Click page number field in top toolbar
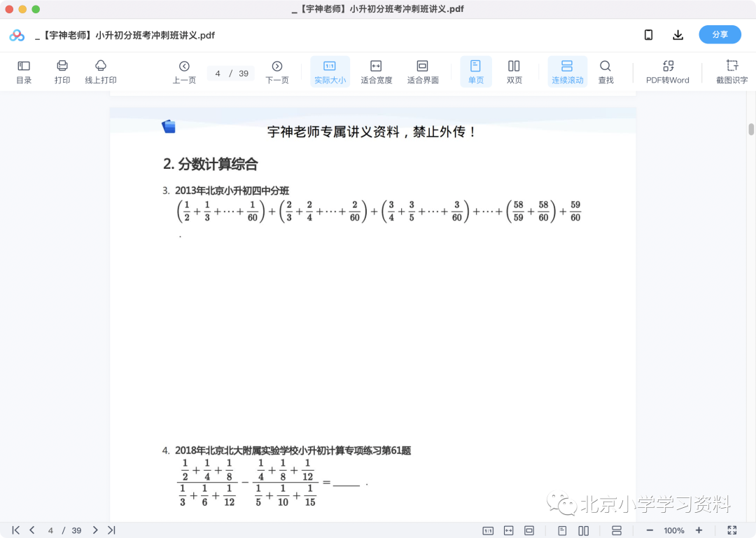The width and height of the screenshot is (756, 538). pyautogui.click(x=218, y=74)
